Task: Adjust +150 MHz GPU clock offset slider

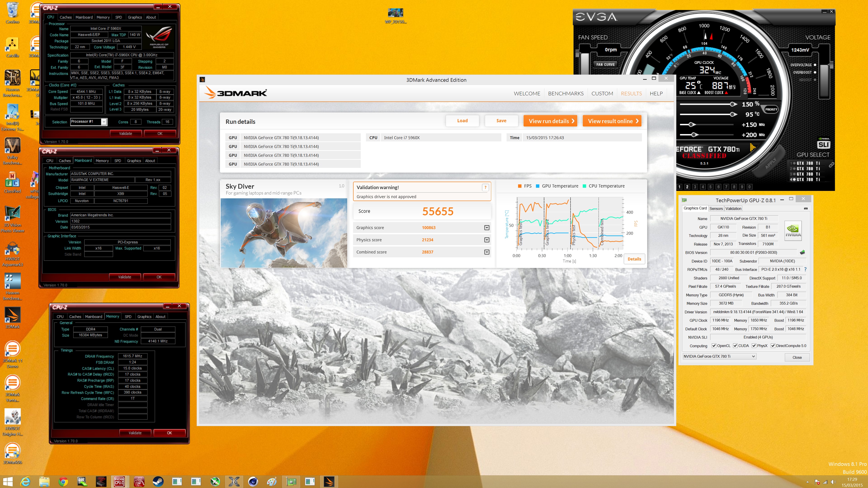Action: coord(691,125)
